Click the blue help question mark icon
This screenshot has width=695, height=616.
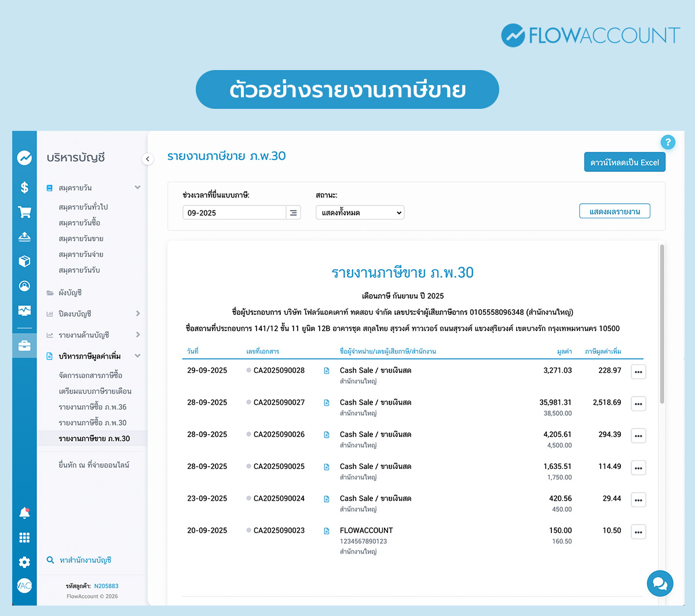click(x=667, y=142)
